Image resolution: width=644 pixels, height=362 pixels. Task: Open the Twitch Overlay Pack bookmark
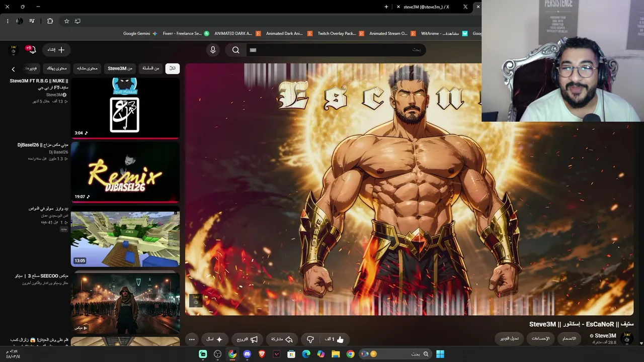point(341,34)
